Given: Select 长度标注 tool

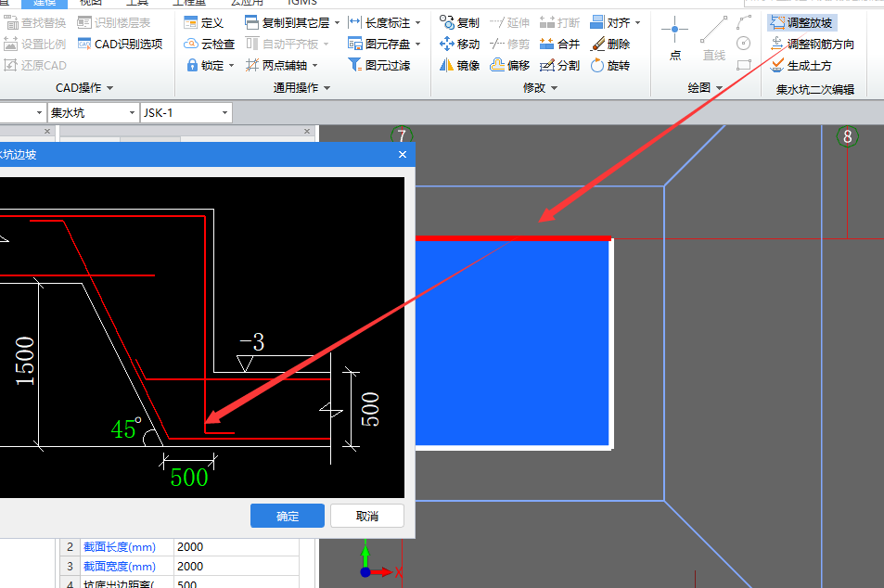Looking at the screenshot, I should (380, 22).
